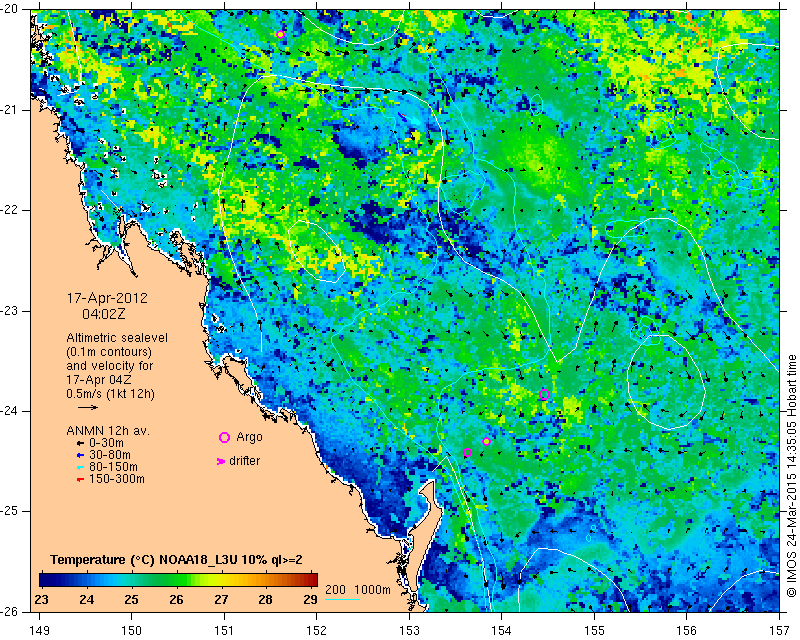
Task: Click the '80-150m' depth label
Action: (113, 467)
